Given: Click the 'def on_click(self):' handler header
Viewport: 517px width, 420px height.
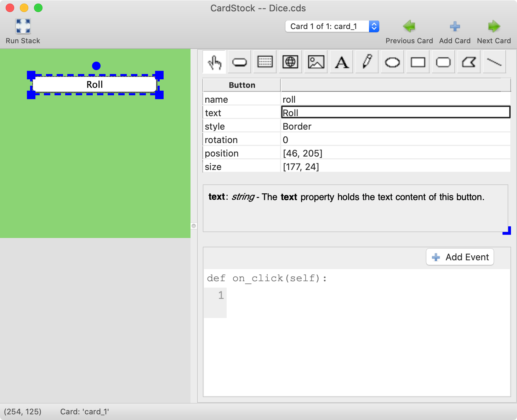Looking at the screenshot, I should point(267,278).
